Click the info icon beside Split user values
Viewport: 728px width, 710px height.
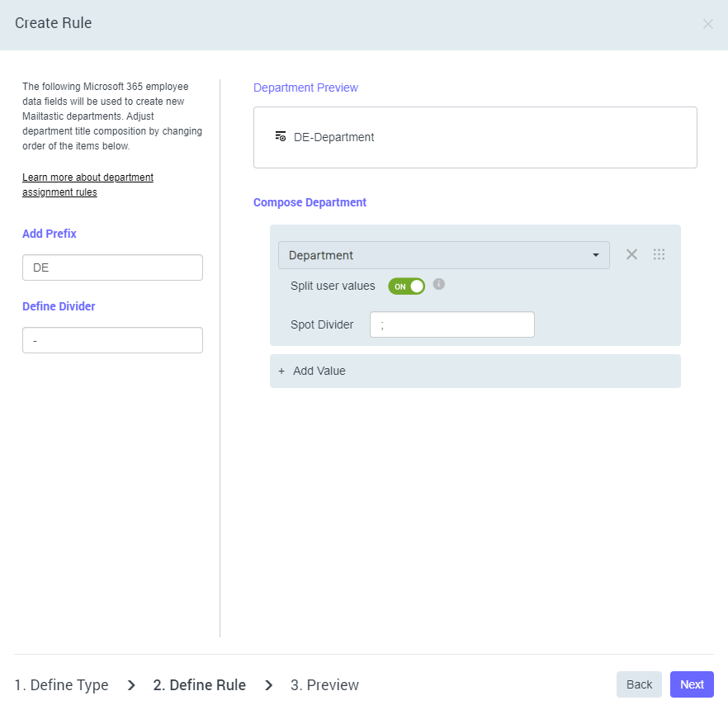439,284
